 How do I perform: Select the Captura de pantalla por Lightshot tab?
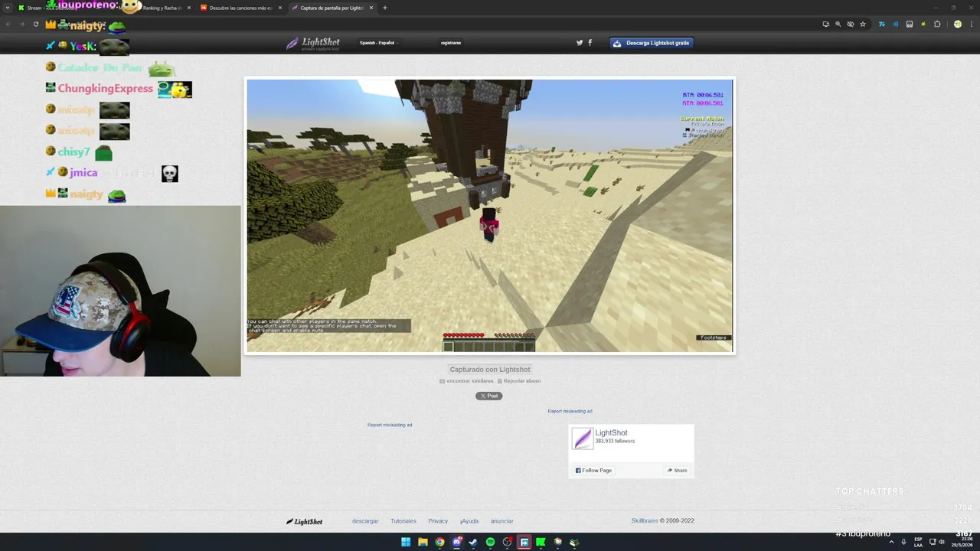click(332, 8)
